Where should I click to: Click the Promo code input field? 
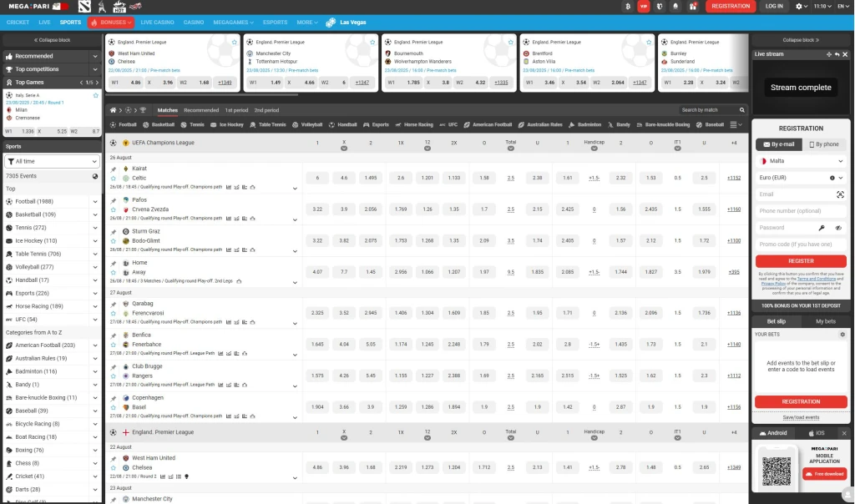pos(801,244)
